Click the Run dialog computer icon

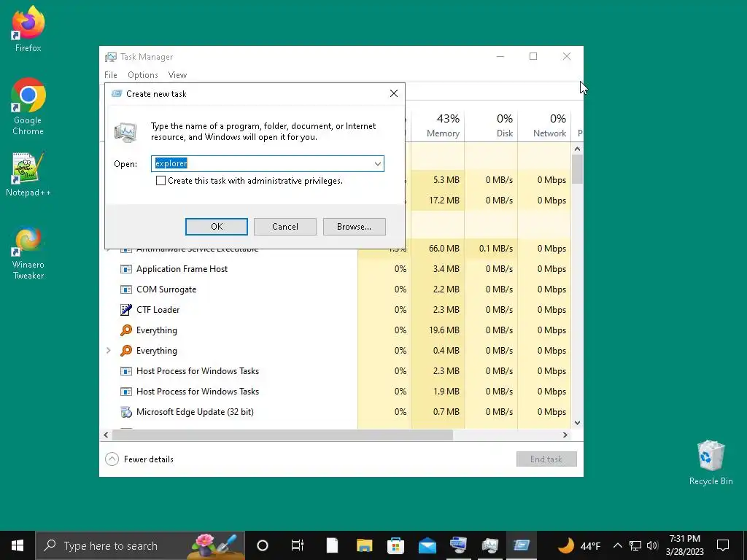[x=125, y=132]
